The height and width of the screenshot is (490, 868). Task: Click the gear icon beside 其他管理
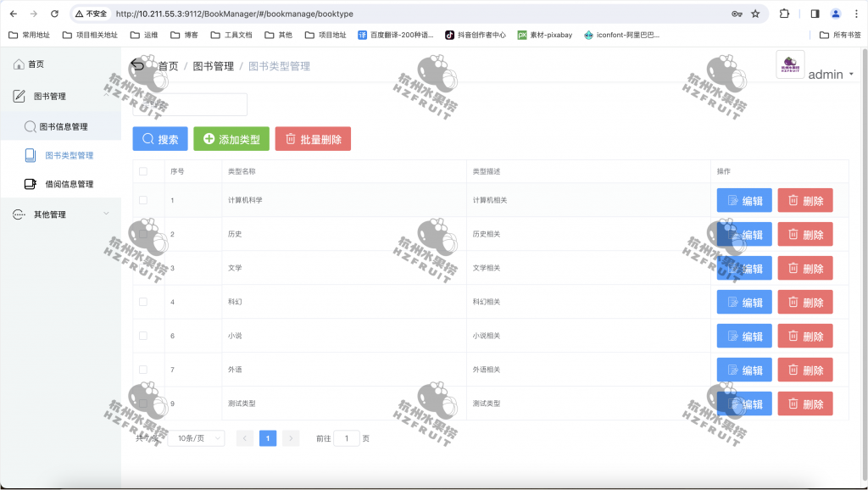tap(19, 214)
